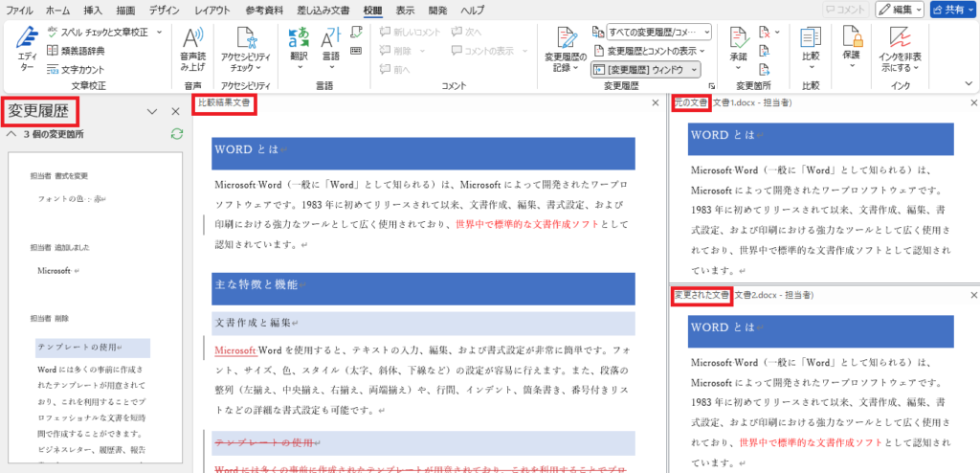
Task: Open the 言語 language options
Action: 330,49
